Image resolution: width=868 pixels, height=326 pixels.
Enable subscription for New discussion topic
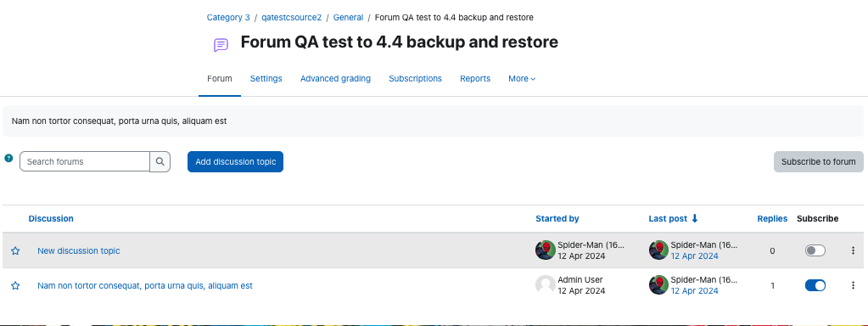[815, 250]
